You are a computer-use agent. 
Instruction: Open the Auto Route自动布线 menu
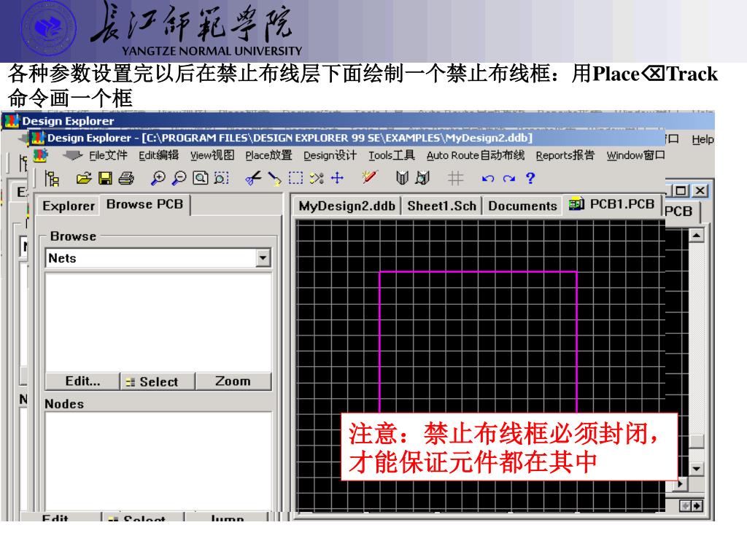coord(475,155)
